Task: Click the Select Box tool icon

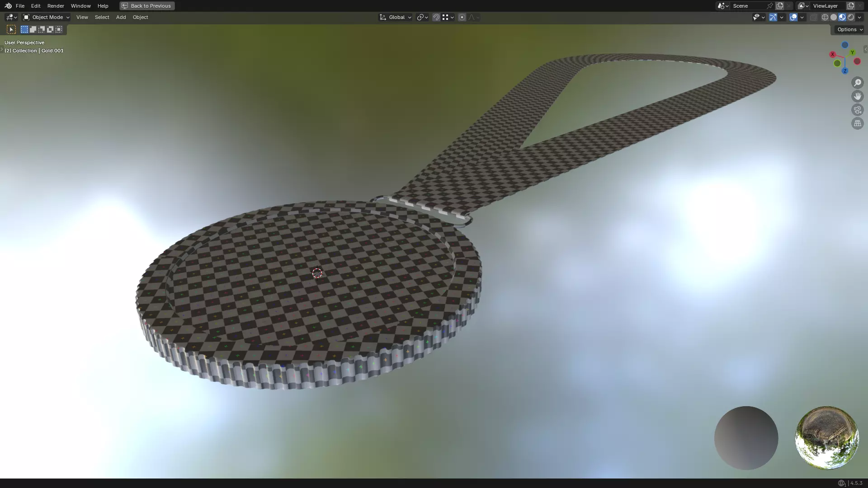Action: (11, 29)
